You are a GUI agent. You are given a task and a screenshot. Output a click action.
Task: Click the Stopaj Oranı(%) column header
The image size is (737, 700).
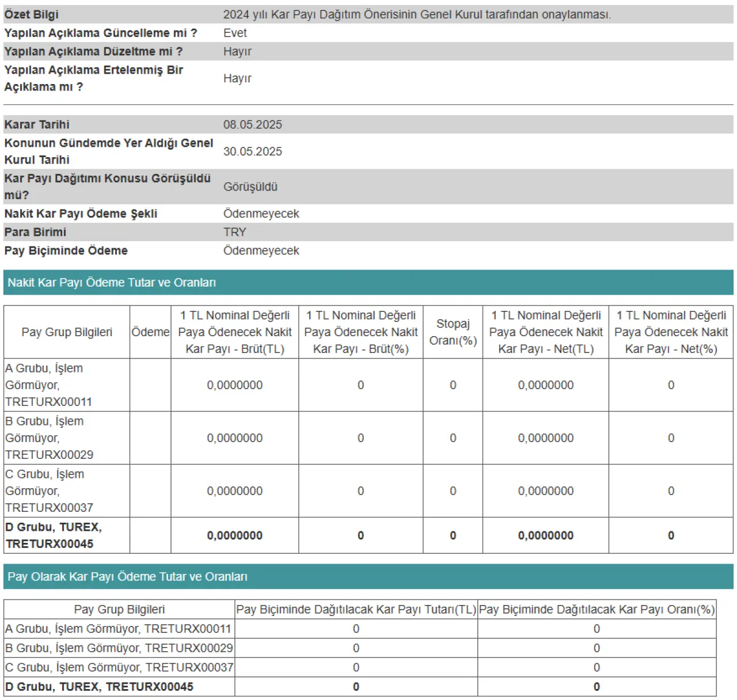click(x=453, y=332)
